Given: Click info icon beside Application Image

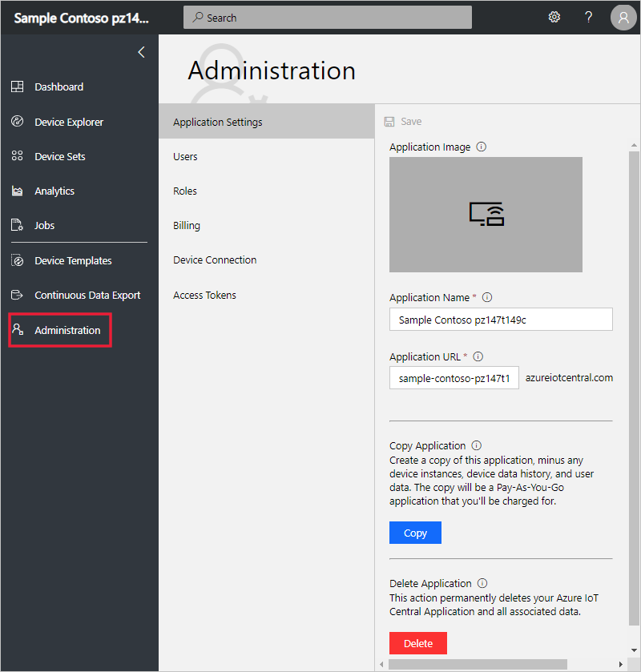Looking at the screenshot, I should coord(482,147).
